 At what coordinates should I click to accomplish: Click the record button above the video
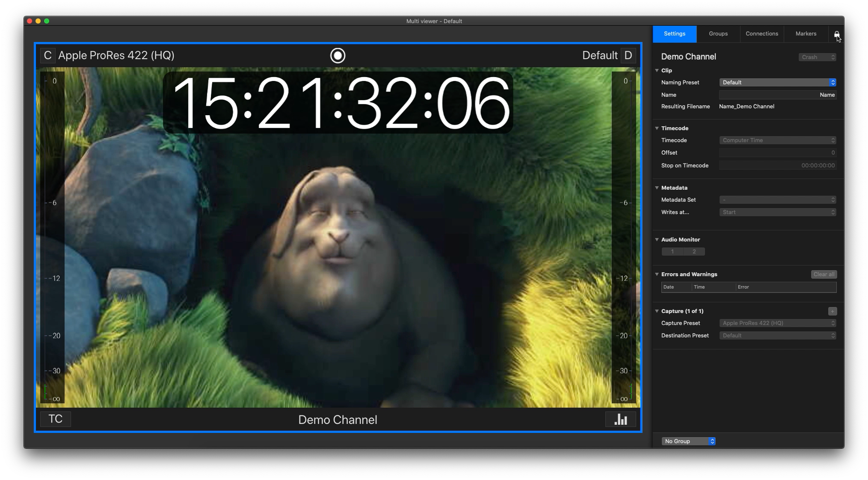338,56
